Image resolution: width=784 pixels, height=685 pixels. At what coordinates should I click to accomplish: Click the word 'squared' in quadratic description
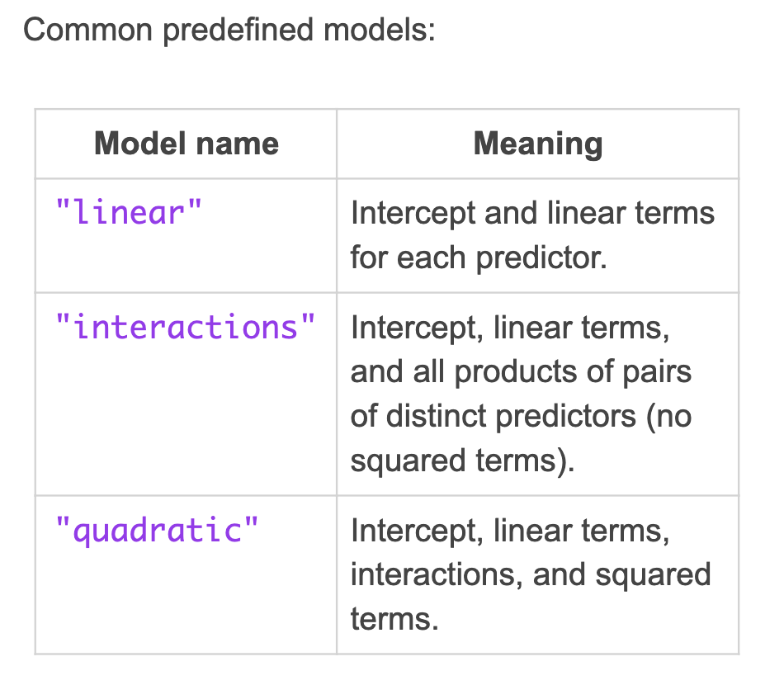click(653, 576)
